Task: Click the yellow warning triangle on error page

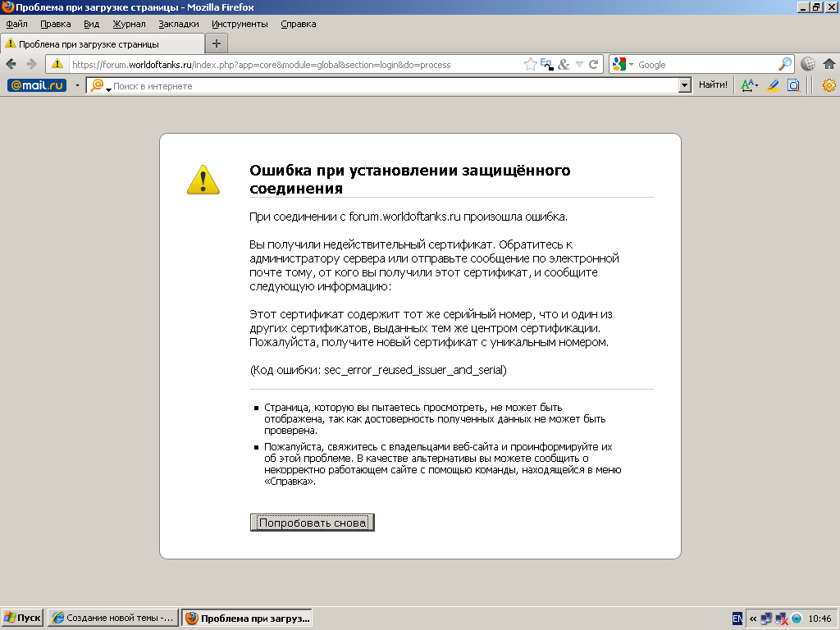Action: pos(203,180)
